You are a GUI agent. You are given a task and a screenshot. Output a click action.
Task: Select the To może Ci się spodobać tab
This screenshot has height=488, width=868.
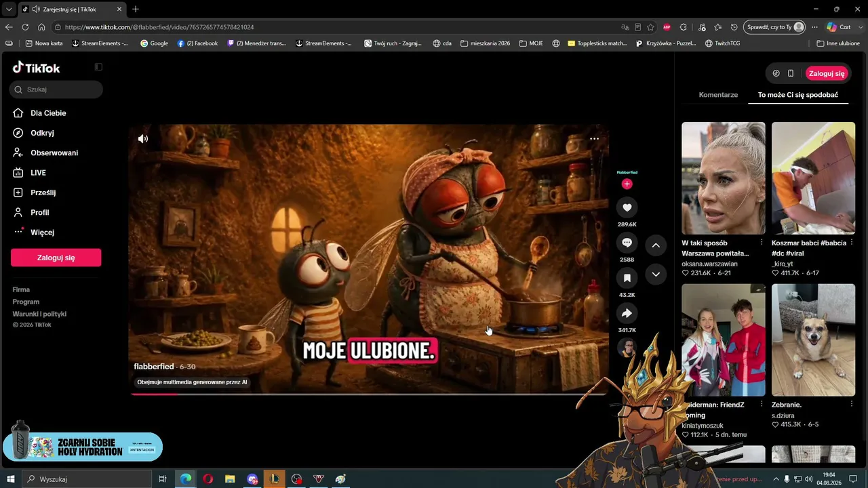798,95
